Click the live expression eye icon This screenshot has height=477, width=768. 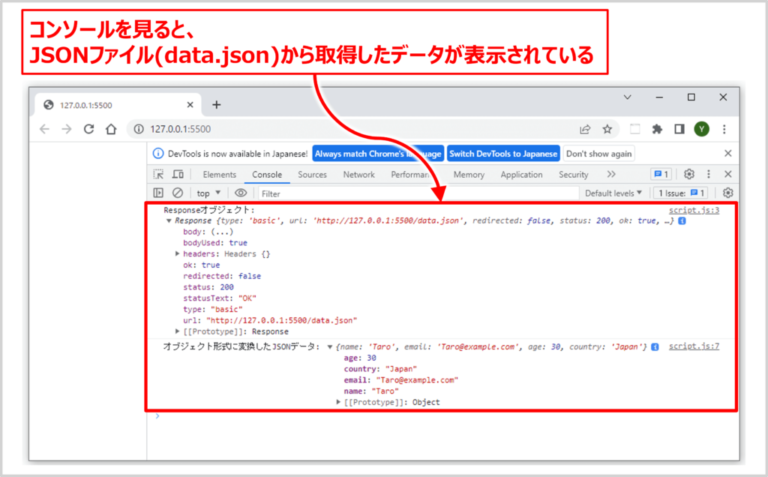(240, 193)
